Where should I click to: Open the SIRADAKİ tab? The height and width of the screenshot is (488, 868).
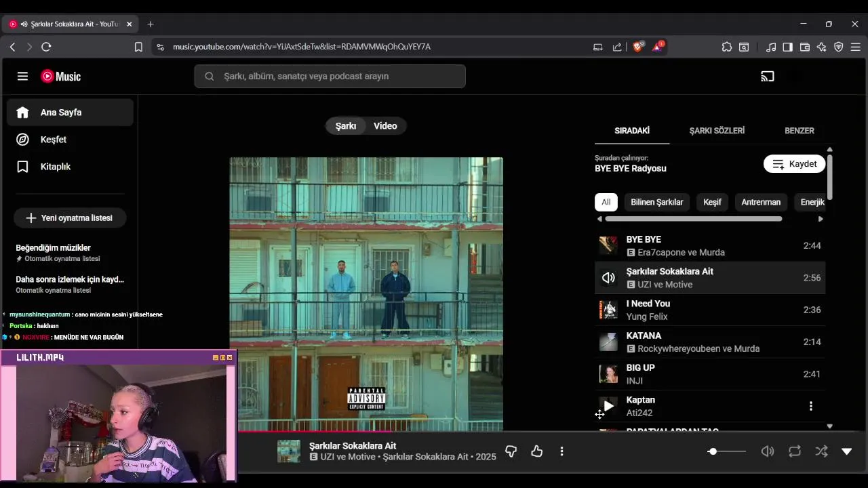tap(632, 131)
